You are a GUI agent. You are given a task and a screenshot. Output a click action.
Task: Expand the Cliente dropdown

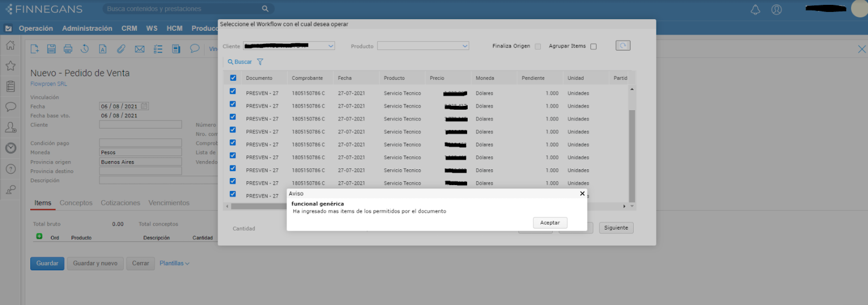pyautogui.click(x=330, y=46)
